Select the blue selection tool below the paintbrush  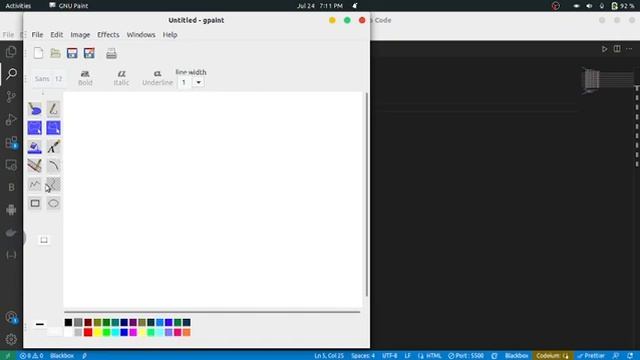(x=35, y=128)
